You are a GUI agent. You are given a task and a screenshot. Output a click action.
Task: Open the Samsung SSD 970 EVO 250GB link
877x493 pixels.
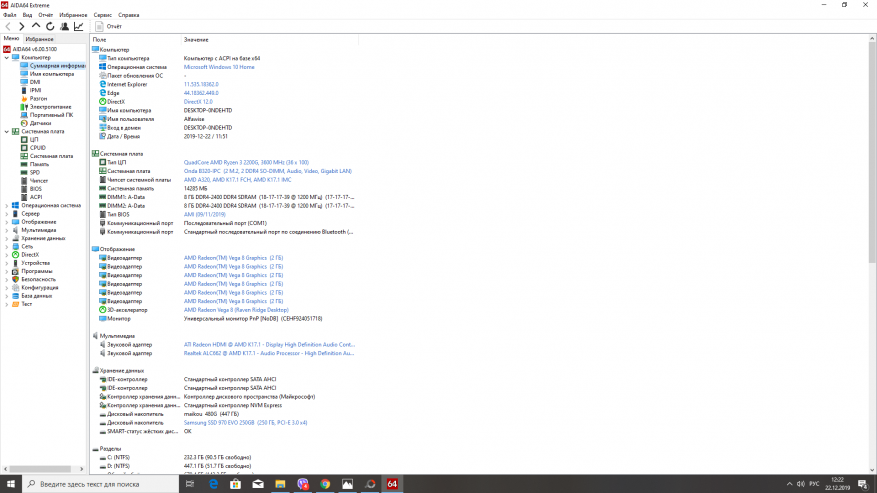click(245, 422)
